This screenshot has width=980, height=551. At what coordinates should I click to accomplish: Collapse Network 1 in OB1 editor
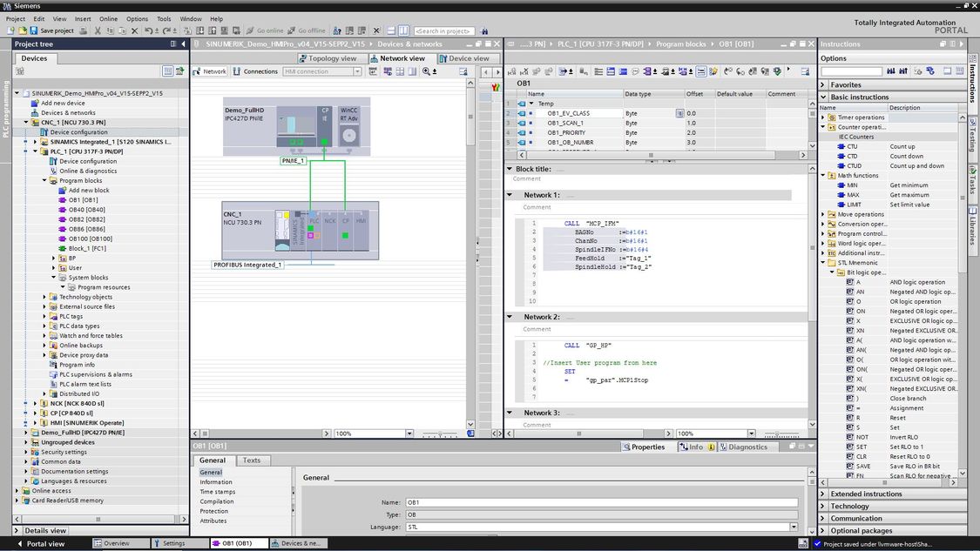(510, 195)
